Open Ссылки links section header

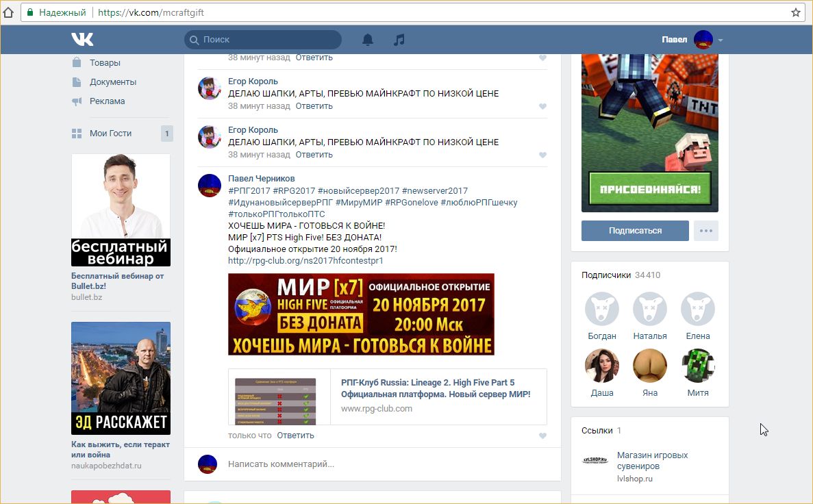[601, 430]
